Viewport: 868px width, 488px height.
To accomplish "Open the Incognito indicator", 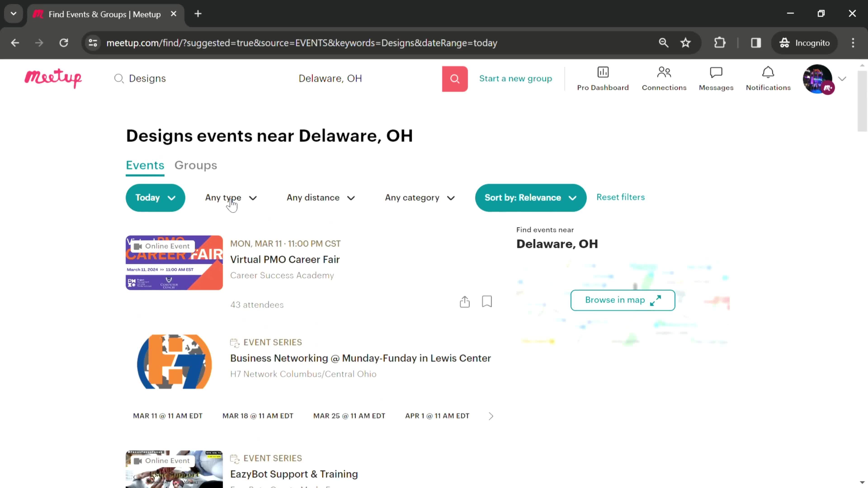I will point(804,43).
